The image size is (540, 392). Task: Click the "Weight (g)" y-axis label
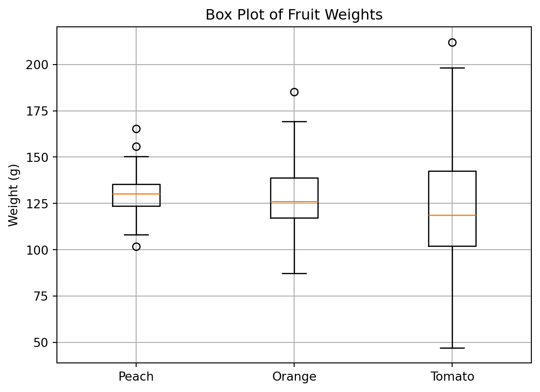tap(13, 195)
